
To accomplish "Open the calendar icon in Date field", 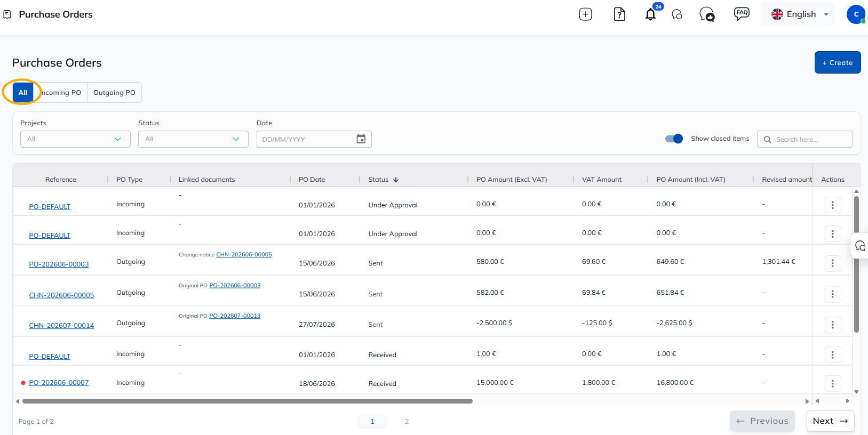I will [361, 139].
